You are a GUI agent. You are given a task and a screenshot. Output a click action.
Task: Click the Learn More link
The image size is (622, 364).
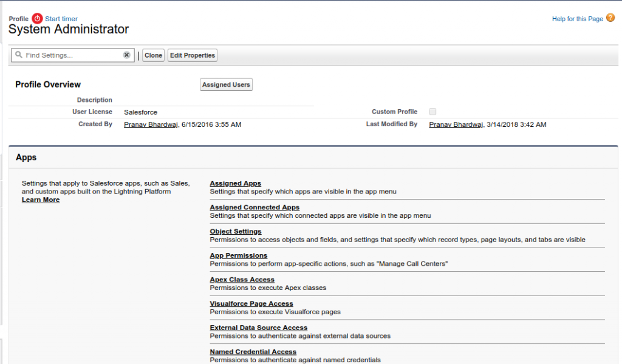coord(40,199)
